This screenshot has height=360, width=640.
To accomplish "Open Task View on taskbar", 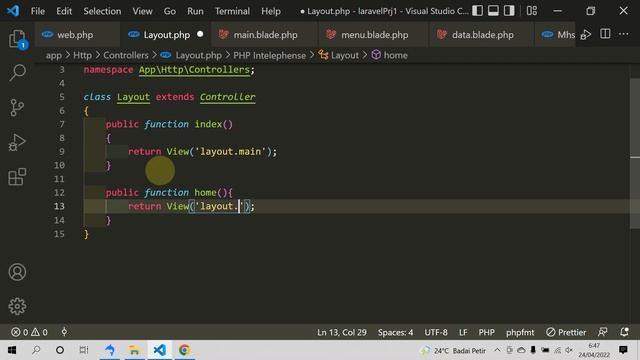I will tap(84, 350).
